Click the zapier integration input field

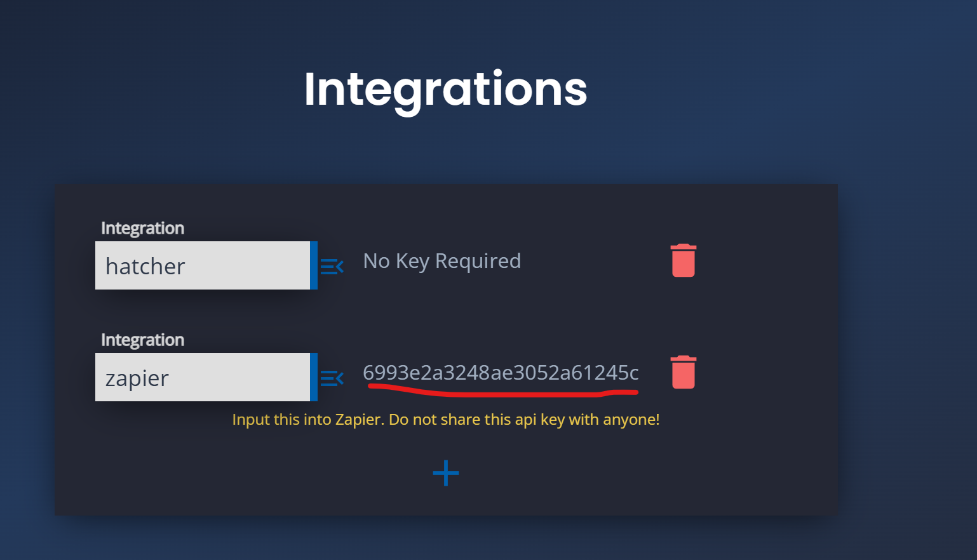[x=203, y=377]
